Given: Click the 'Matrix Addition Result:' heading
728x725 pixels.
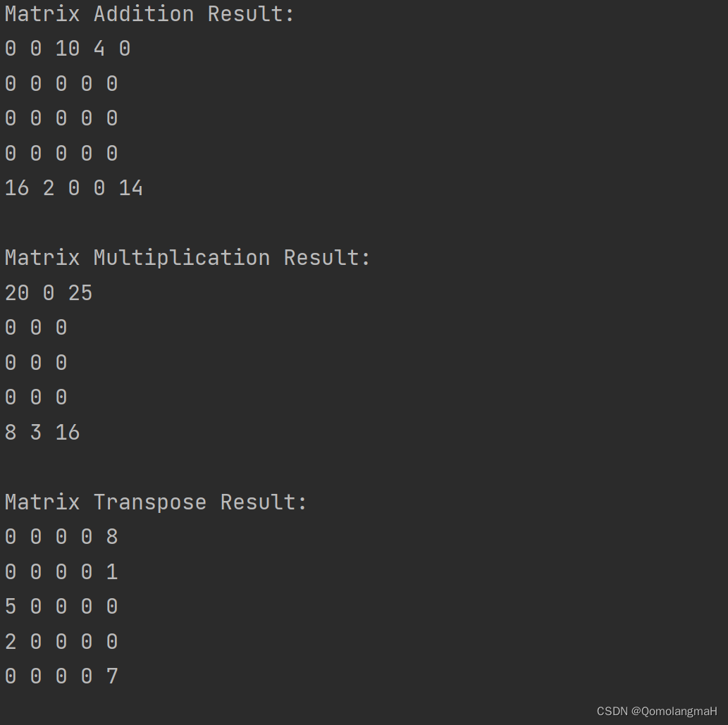Looking at the screenshot, I should pos(149,14).
